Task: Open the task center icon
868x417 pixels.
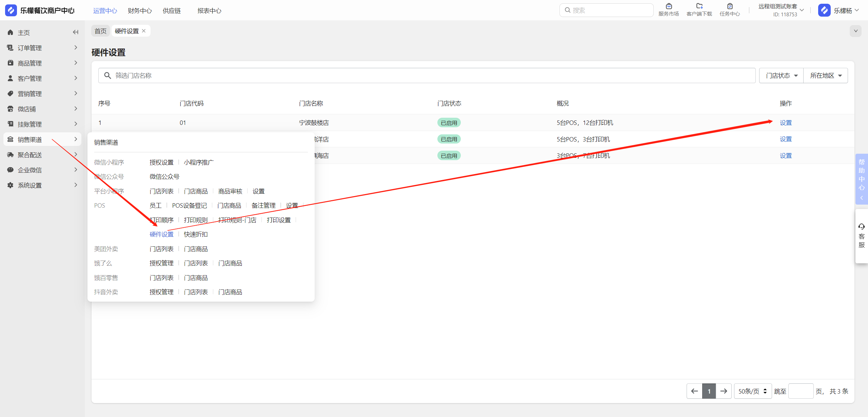Action: 730,6
